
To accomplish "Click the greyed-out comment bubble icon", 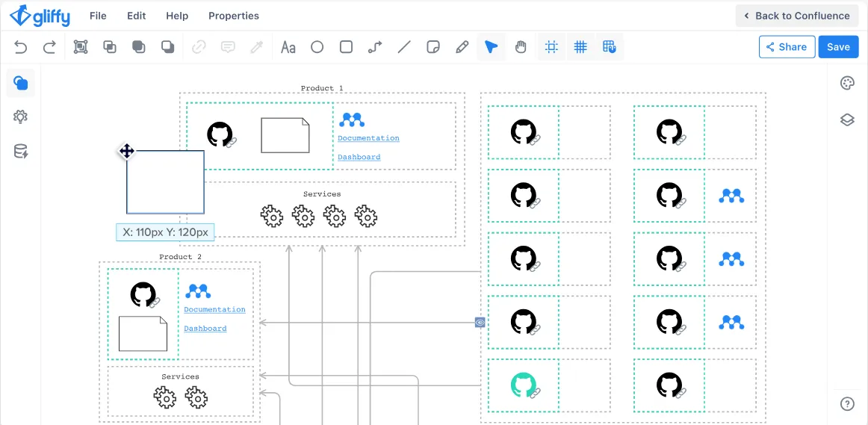I will pos(228,47).
